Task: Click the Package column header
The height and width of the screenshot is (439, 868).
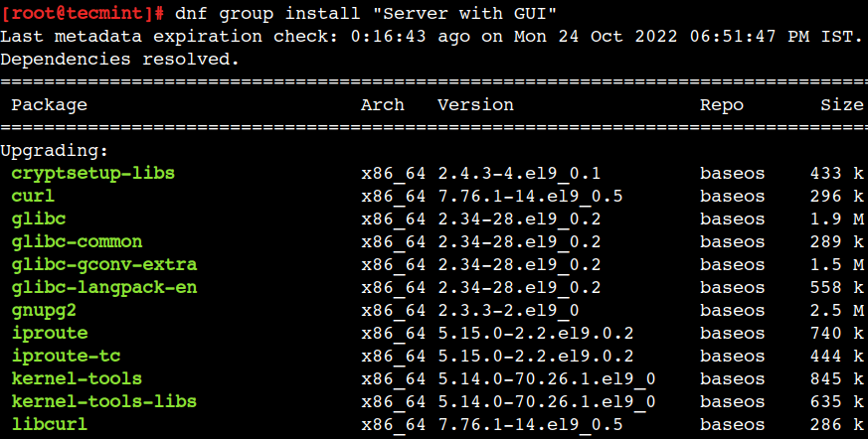Action: 50,105
